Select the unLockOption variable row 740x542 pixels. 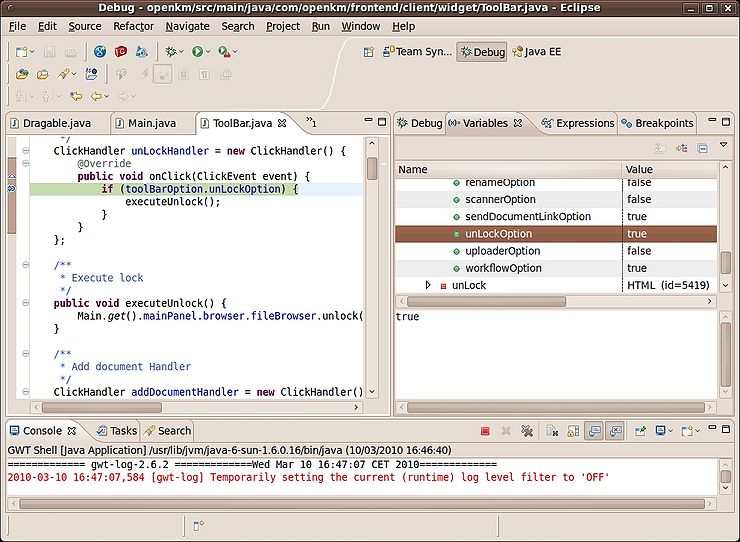pyautogui.click(x=556, y=234)
